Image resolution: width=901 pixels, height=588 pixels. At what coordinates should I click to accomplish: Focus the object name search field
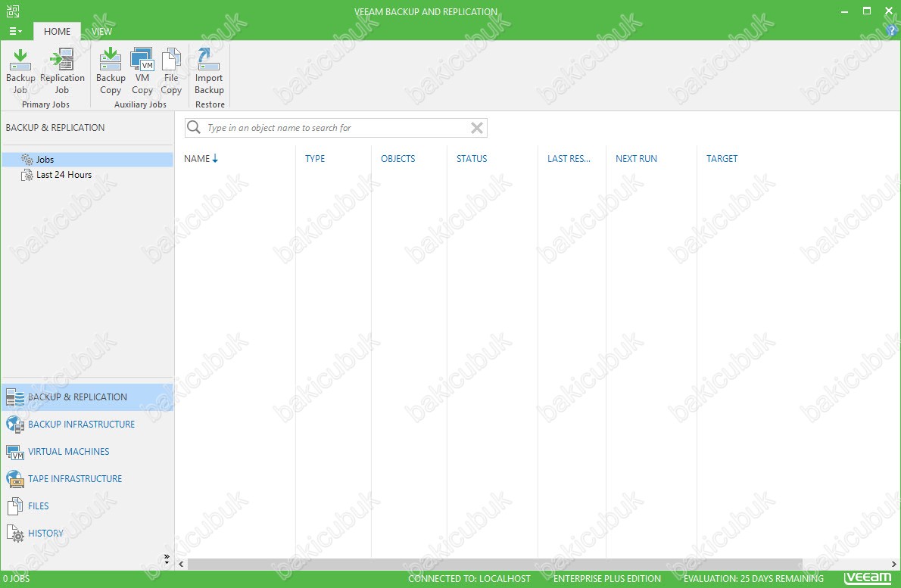(x=336, y=127)
